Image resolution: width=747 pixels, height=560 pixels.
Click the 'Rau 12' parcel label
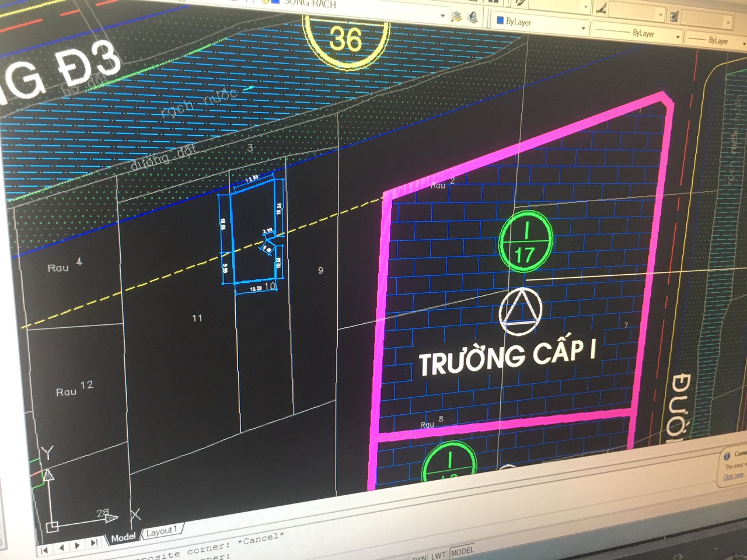[x=75, y=388]
